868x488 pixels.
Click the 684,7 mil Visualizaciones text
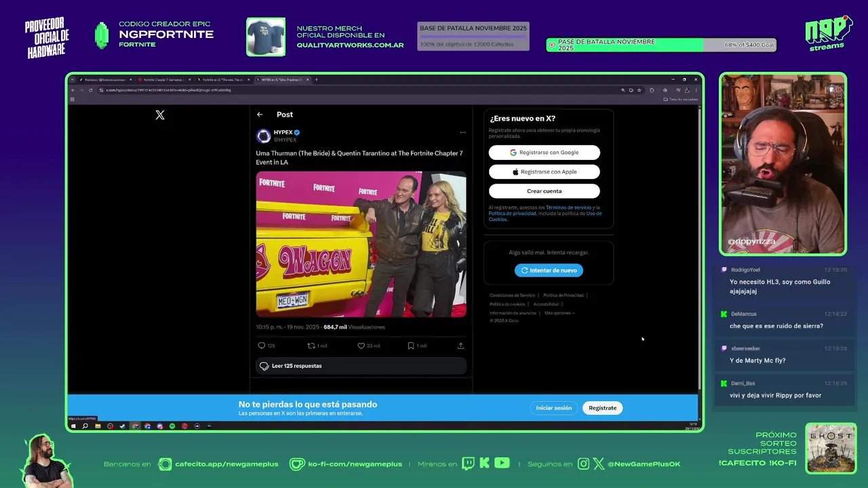click(354, 327)
